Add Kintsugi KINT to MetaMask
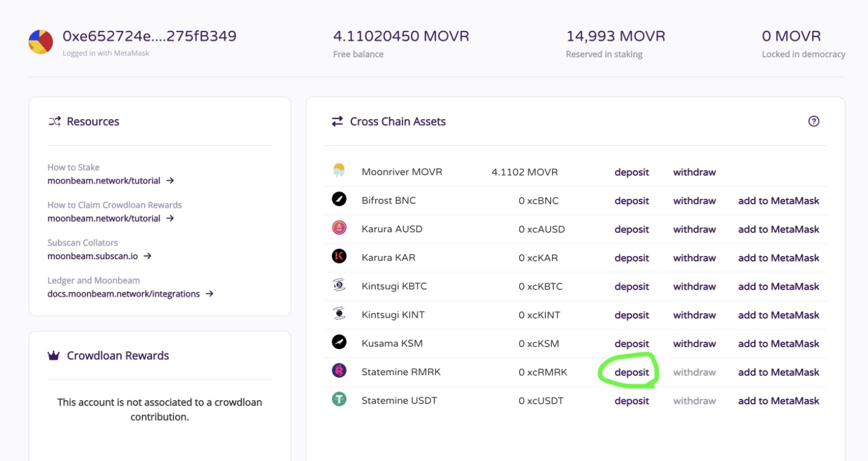The height and width of the screenshot is (461, 868). click(x=779, y=315)
